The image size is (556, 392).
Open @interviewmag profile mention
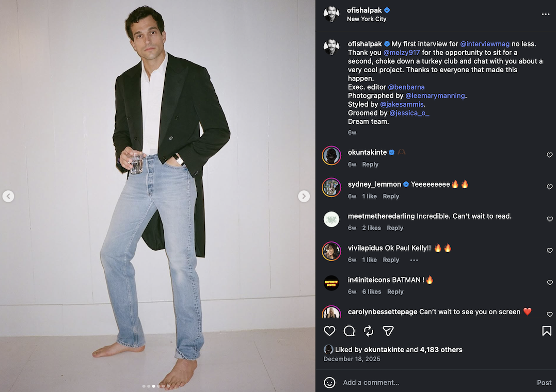(x=485, y=44)
